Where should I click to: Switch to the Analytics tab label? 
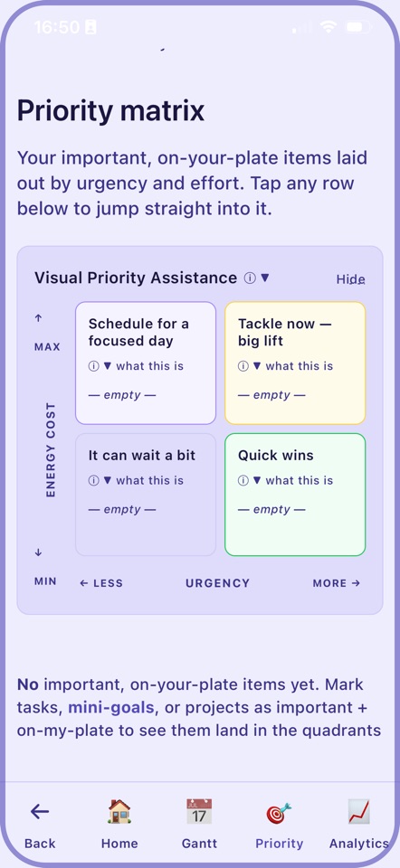tap(359, 844)
